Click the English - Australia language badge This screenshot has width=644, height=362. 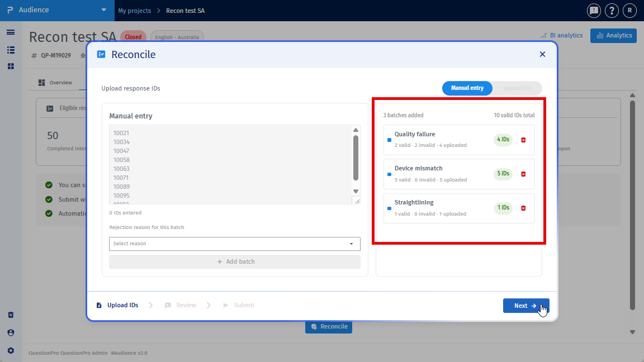point(177,37)
